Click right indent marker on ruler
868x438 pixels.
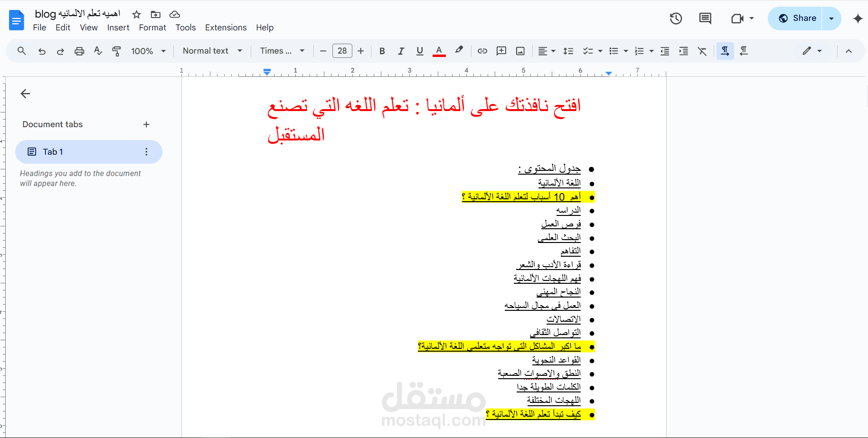(609, 73)
